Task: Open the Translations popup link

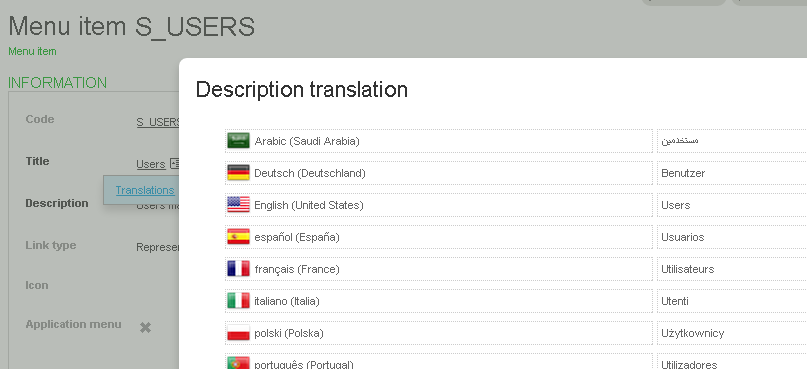Action: [145, 190]
